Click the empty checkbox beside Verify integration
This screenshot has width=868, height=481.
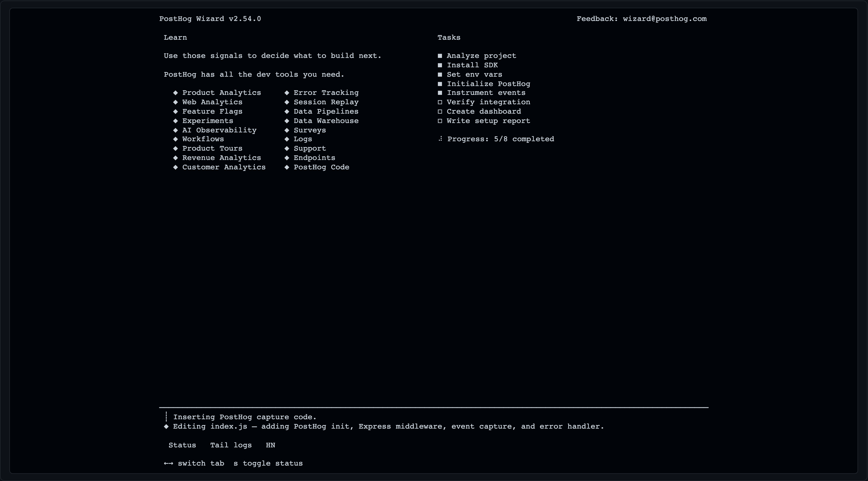click(x=440, y=102)
